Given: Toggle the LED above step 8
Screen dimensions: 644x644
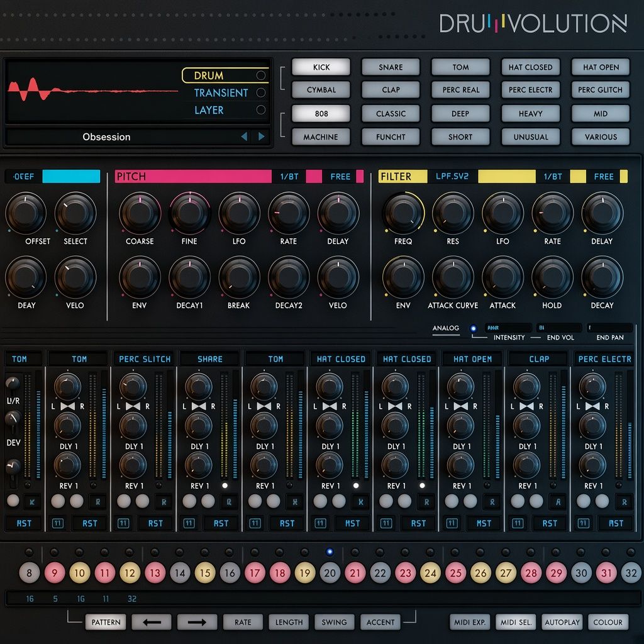Looking at the screenshot, I should click(29, 552).
